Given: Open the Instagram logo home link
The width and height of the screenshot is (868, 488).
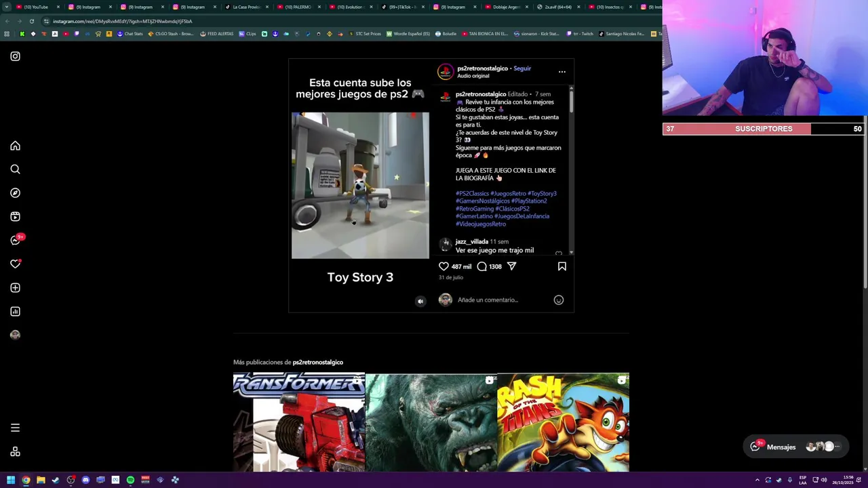Looking at the screenshot, I should pyautogui.click(x=15, y=56).
